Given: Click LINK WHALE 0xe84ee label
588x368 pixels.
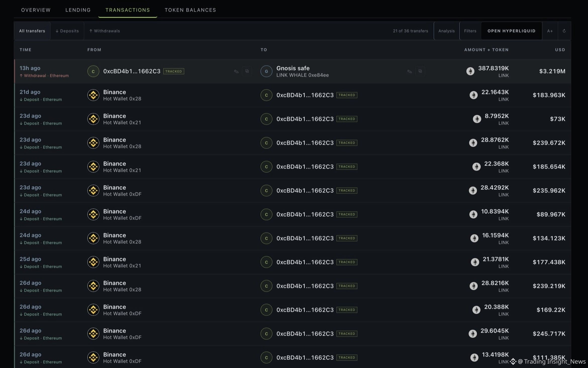Looking at the screenshot, I should (x=303, y=75).
